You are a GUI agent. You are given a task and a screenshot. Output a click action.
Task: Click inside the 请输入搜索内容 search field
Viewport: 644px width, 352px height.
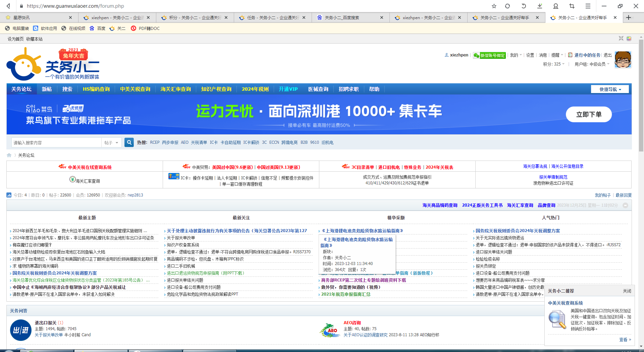(56, 143)
